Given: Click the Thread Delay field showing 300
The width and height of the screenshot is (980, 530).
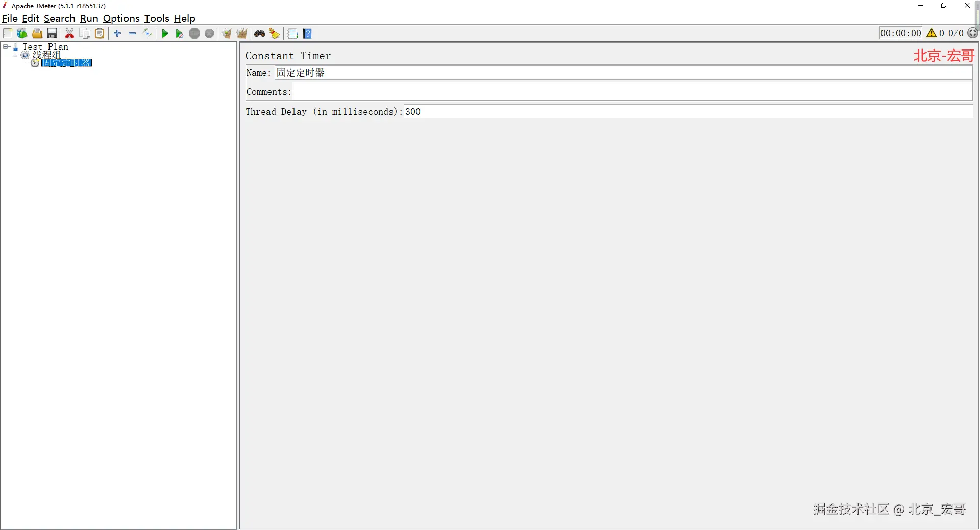Looking at the screenshot, I should (688, 112).
